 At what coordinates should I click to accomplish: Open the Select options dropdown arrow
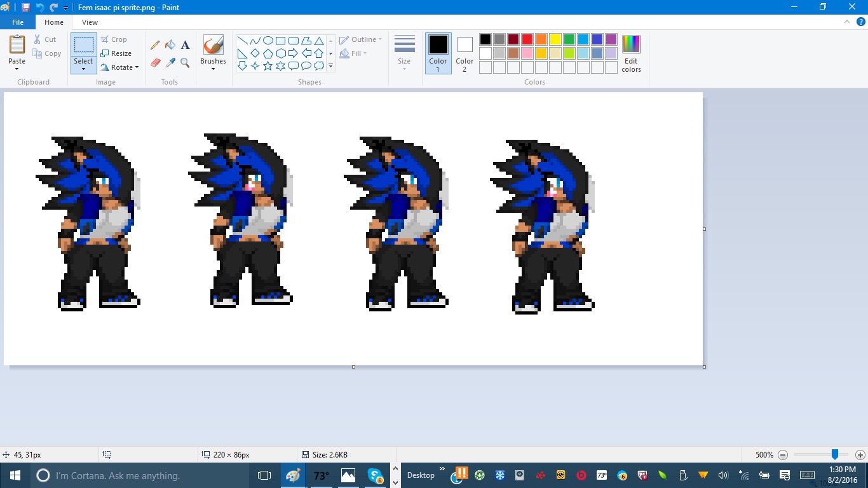click(x=83, y=69)
